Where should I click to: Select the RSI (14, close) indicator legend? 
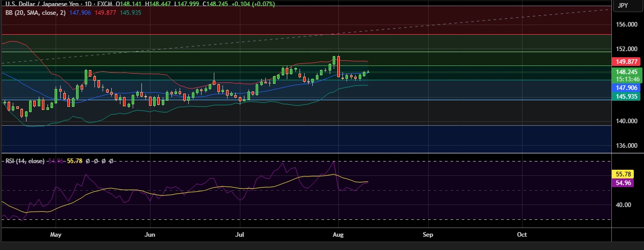pos(24,161)
